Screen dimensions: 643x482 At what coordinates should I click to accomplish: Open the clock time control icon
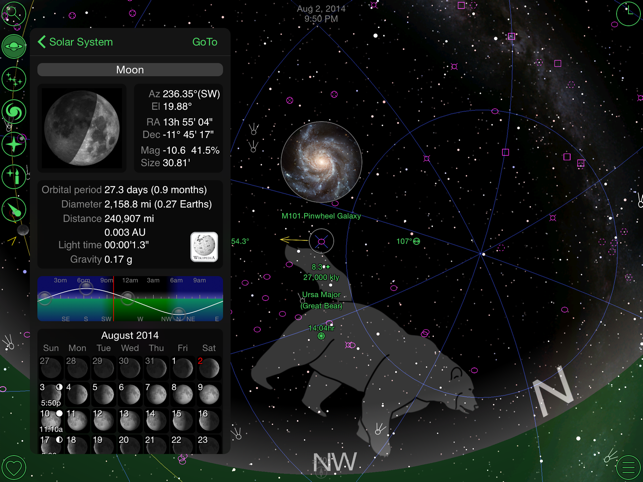629,14
